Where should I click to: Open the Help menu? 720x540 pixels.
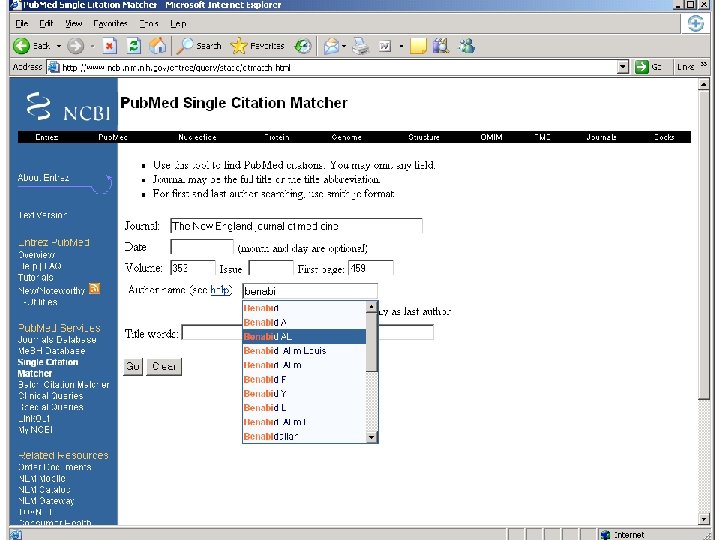coord(178,24)
